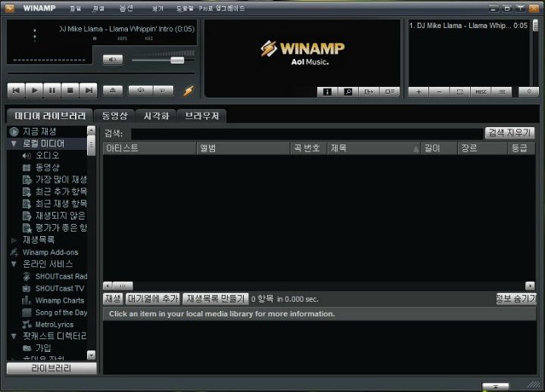Open SHOUTcast Radio service
The height and width of the screenshot is (392, 545).
61,277
